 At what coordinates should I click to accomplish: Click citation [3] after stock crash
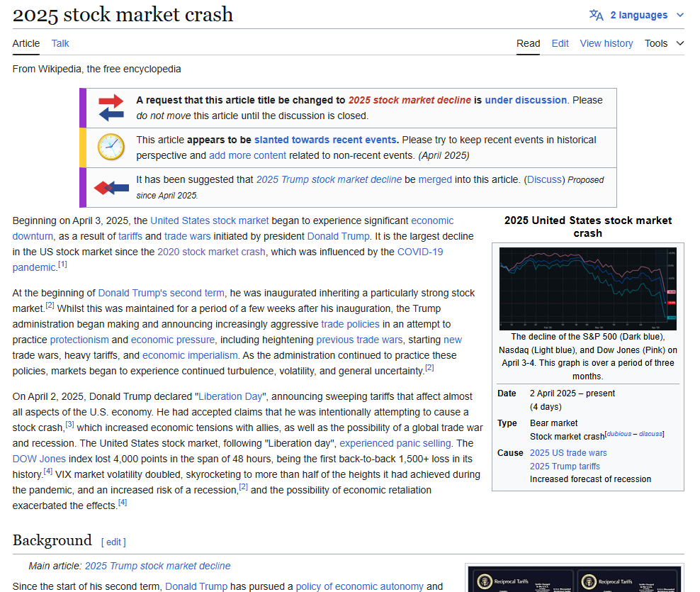[69, 425]
